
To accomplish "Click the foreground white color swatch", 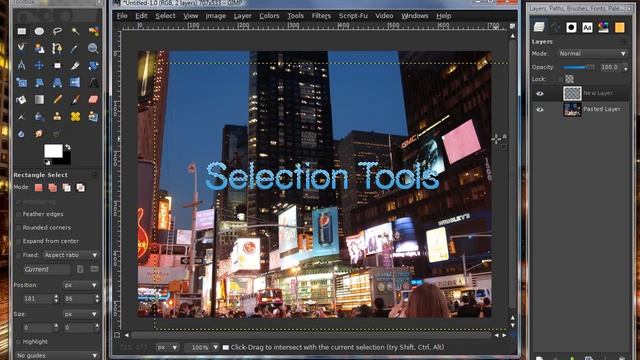I will point(53,151).
